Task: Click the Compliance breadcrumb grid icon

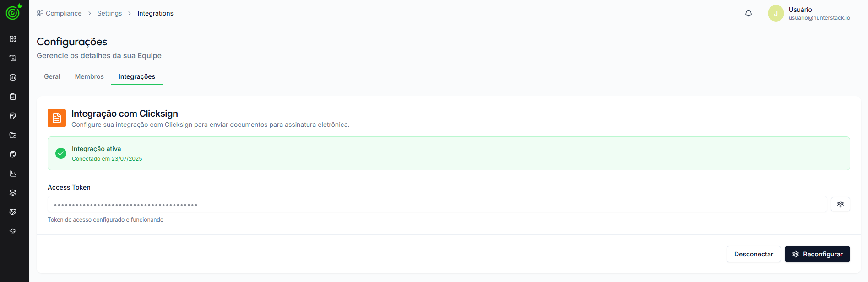Action: click(x=40, y=13)
